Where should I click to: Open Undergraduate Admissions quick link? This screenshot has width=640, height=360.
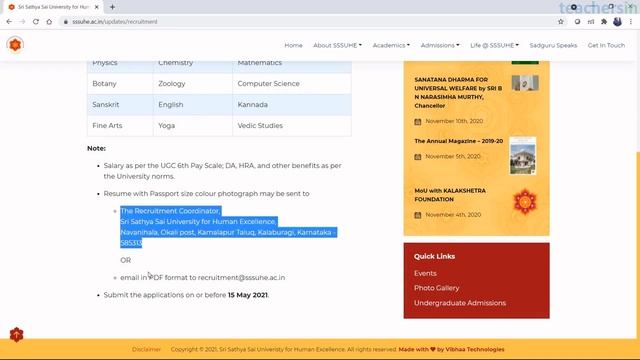point(460,303)
